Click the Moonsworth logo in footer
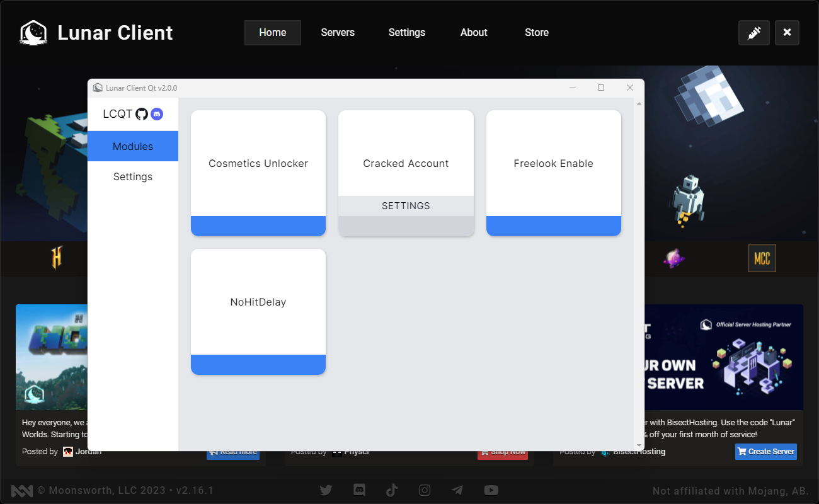 click(x=22, y=490)
